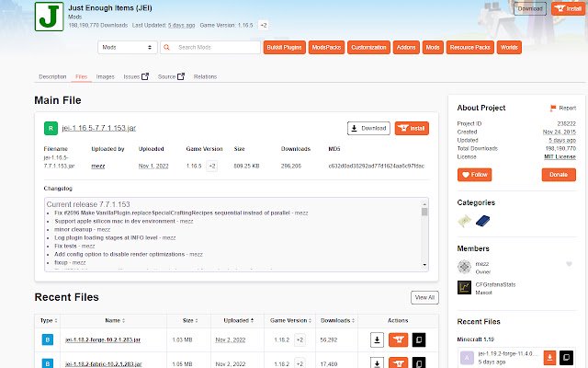Open Bukkit Plugins section
This screenshot has height=368, width=588.
pyautogui.click(x=284, y=47)
